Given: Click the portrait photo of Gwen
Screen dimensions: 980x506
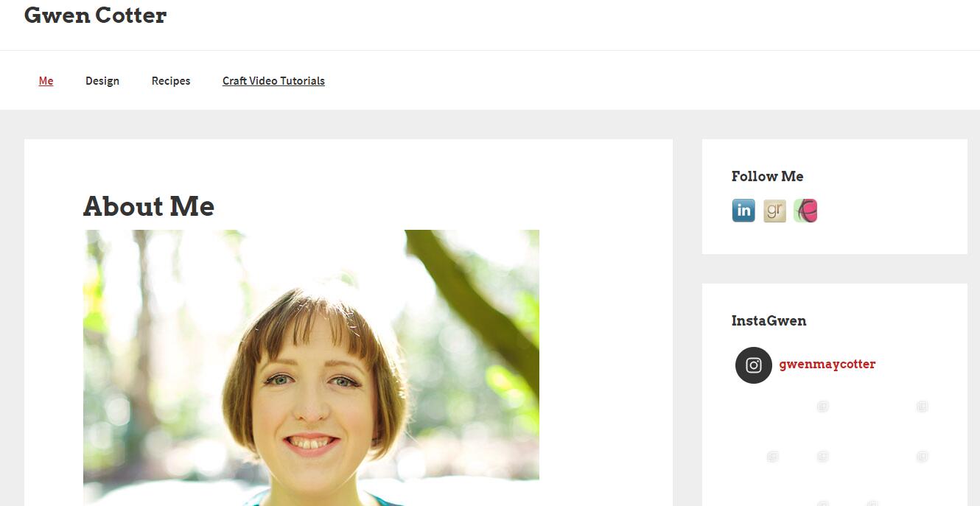Looking at the screenshot, I should tap(311, 368).
